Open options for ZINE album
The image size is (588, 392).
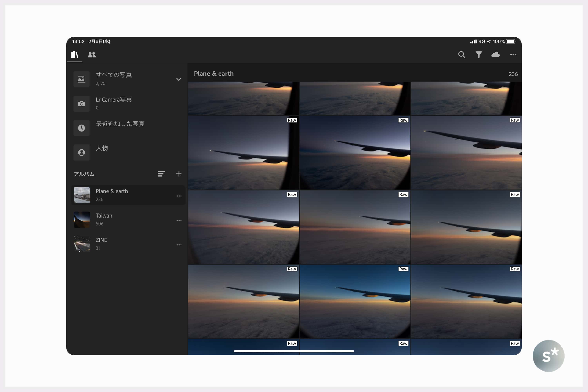179,245
